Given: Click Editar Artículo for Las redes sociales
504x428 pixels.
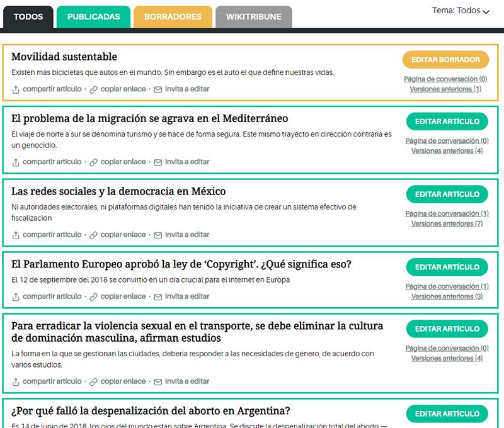Looking at the screenshot, I should pos(447,194).
